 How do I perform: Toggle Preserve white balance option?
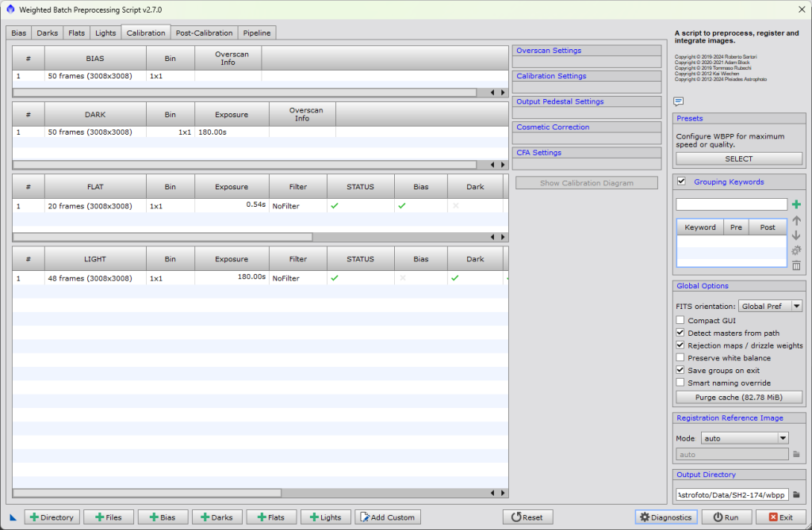tap(680, 358)
